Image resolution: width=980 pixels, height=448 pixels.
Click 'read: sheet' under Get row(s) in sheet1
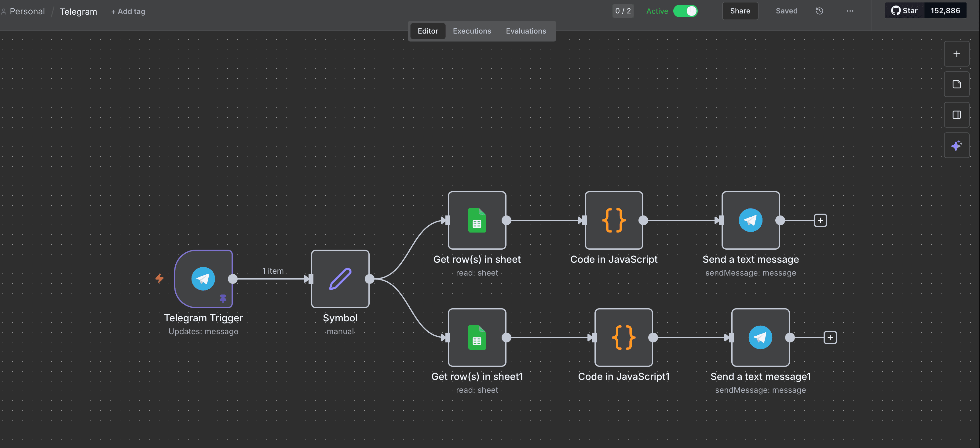click(477, 390)
